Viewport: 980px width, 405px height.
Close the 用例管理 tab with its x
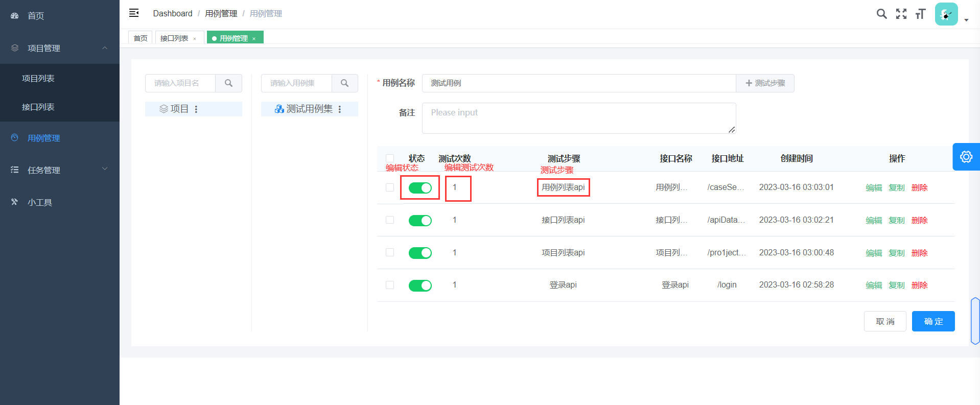click(x=254, y=39)
